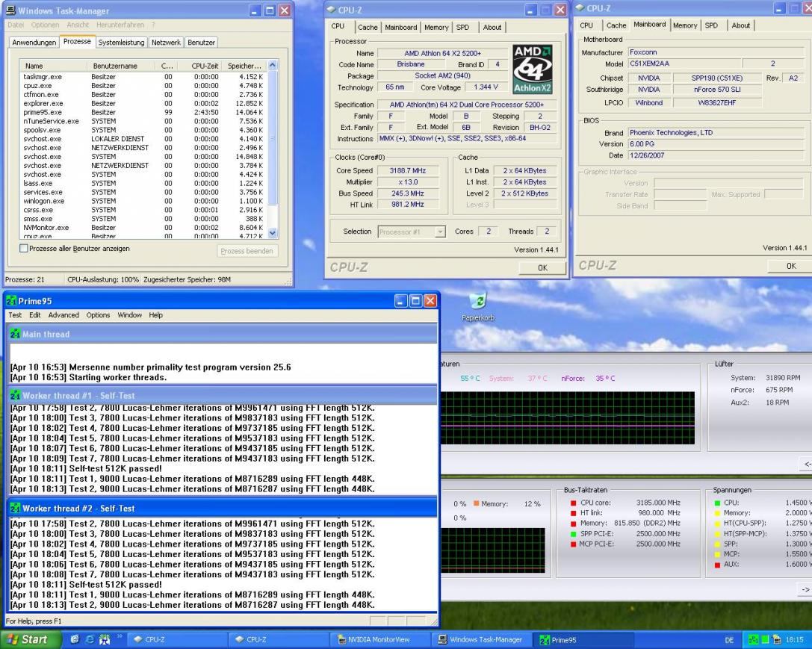The width and height of the screenshot is (812, 649).
Task: Switch to the Systemleistung tab
Action: tap(121, 43)
